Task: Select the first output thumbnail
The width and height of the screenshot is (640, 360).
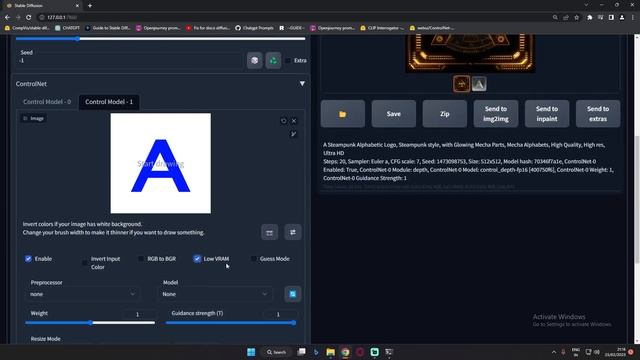Action: [x=462, y=84]
